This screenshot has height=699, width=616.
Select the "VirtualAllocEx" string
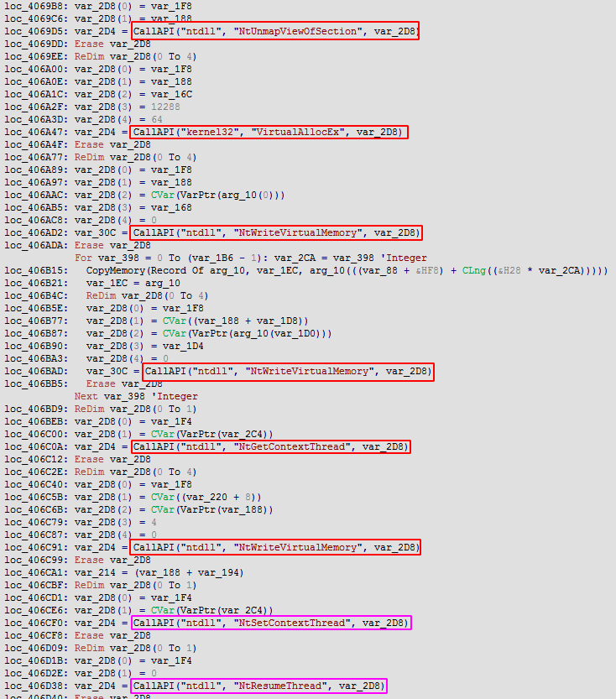pyautogui.click(x=298, y=132)
